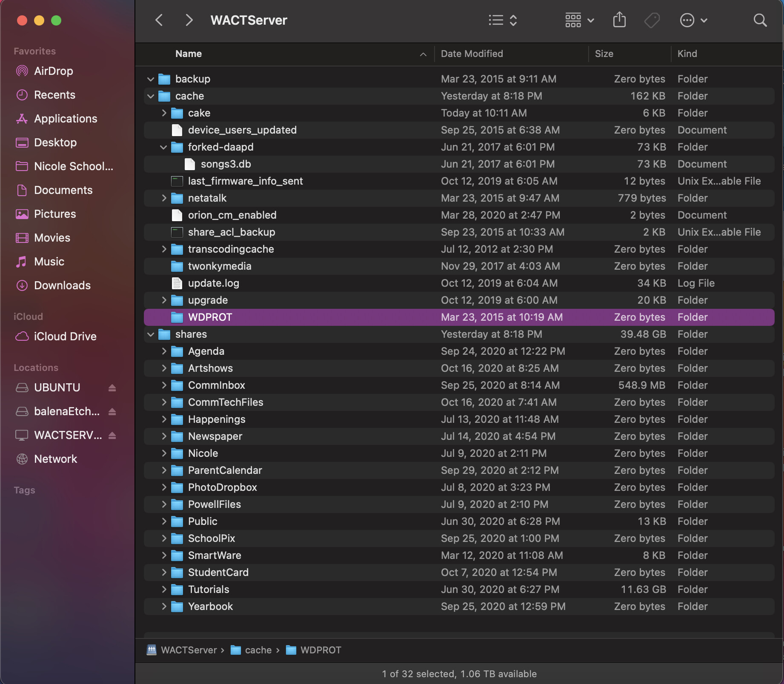The width and height of the screenshot is (784, 684).
Task: Select the CommTechFiles folder
Action: click(x=459, y=402)
